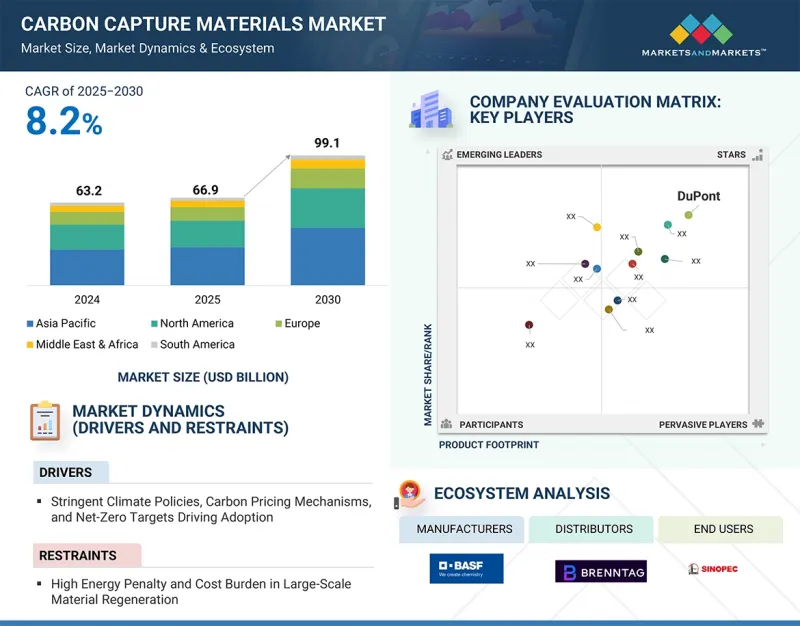The image size is (800, 626).
Task: Click the Drivers section label
Action: (66, 472)
